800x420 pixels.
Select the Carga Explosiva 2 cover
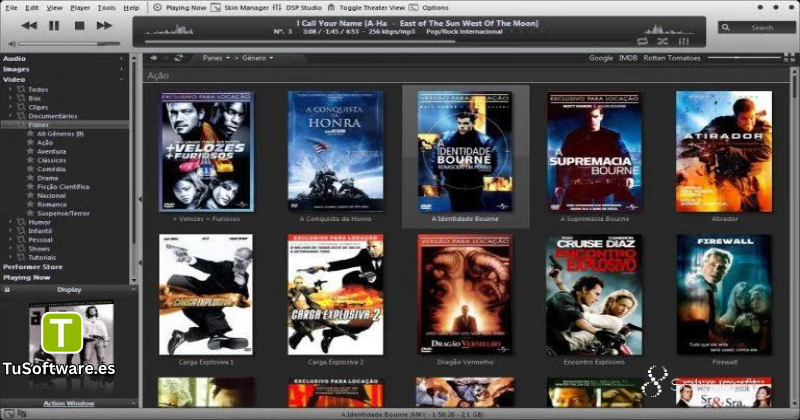point(335,294)
